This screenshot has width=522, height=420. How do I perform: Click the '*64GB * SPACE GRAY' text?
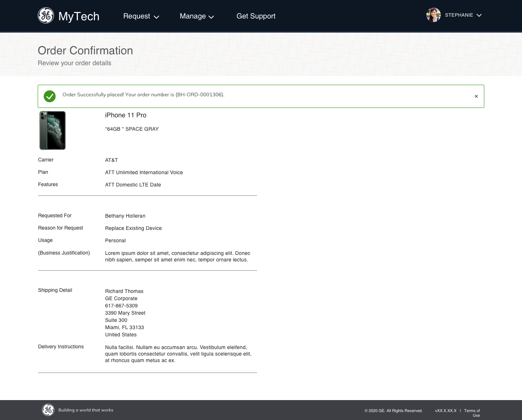coord(132,129)
